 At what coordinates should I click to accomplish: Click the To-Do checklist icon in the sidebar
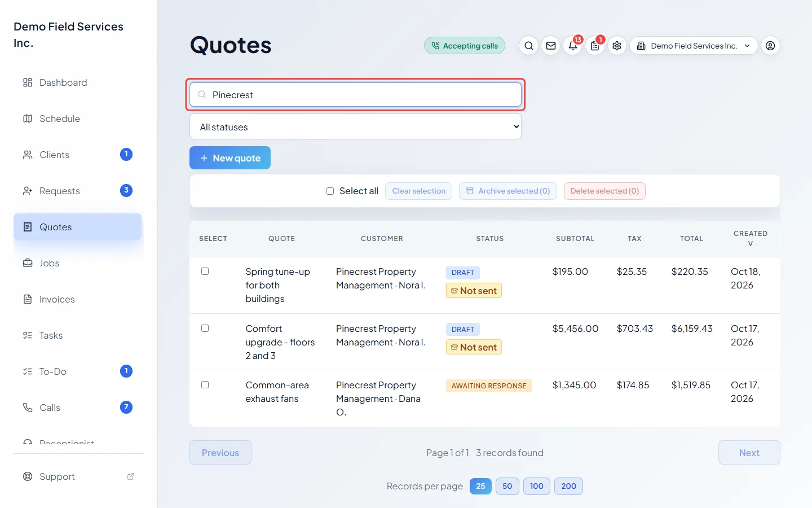tap(28, 371)
